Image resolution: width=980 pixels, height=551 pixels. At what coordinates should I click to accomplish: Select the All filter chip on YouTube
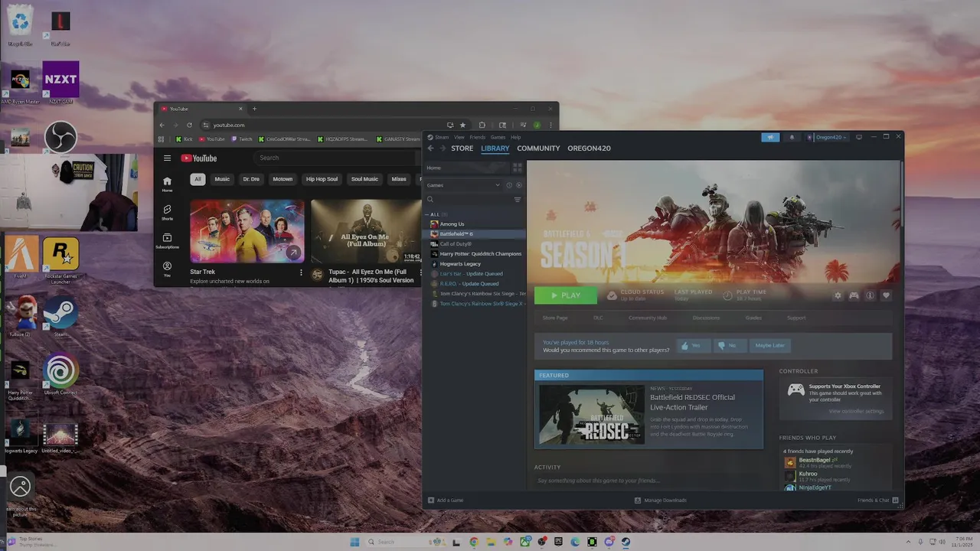198,179
